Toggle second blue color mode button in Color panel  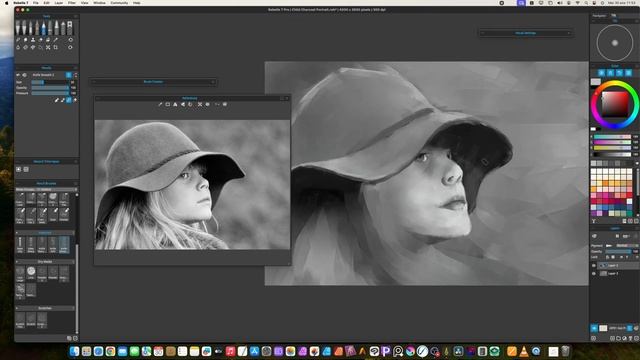click(x=610, y=73)
